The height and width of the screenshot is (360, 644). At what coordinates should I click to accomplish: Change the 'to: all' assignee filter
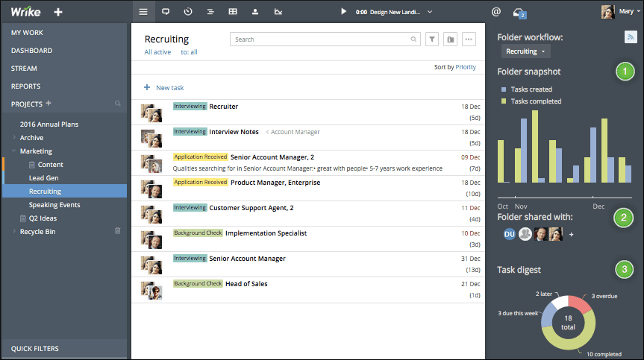click(189, 52)
